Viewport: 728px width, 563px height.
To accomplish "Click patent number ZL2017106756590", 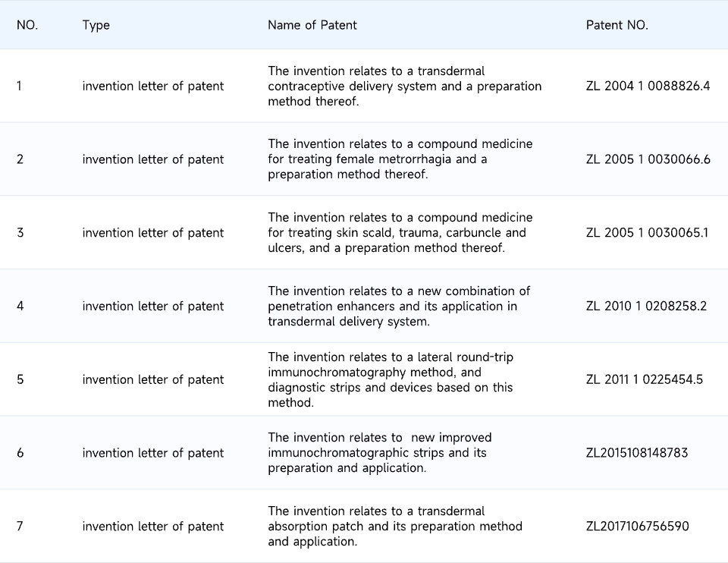I will click(637, 526).
